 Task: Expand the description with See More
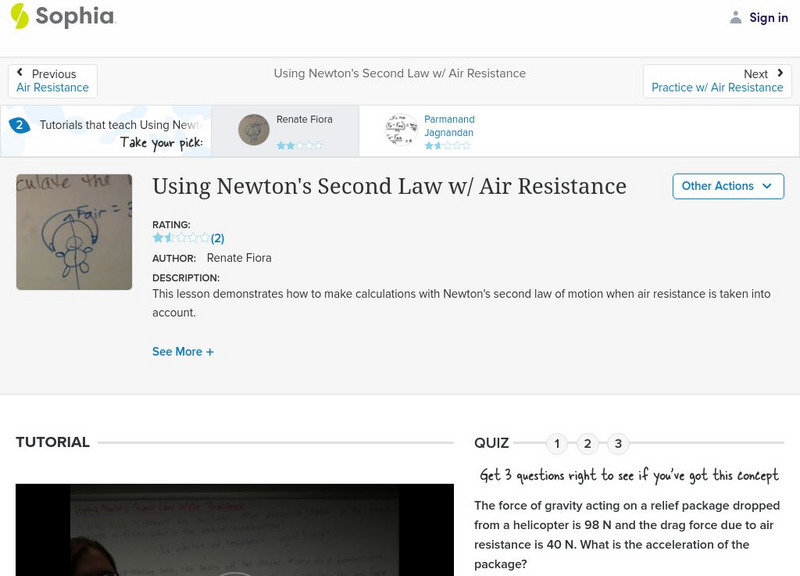pyautogui.click(x=183, y=351)
